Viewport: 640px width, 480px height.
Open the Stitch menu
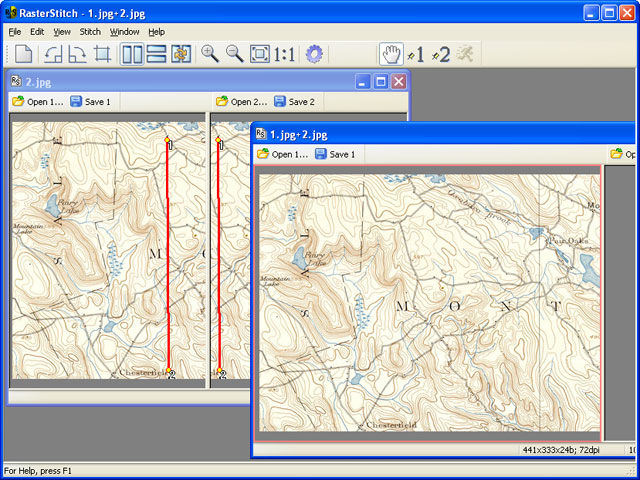click(x=90, y=32)
